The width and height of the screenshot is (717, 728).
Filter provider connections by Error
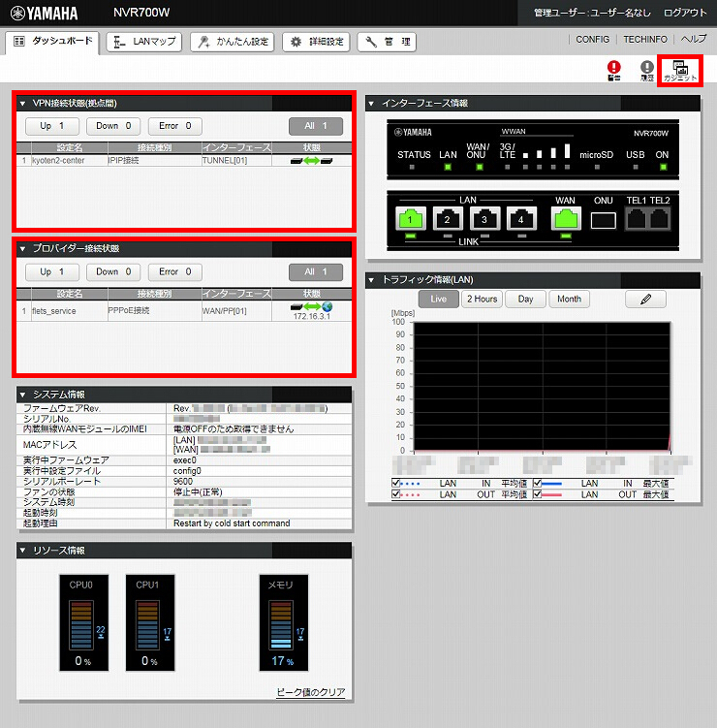coord(175,271)
